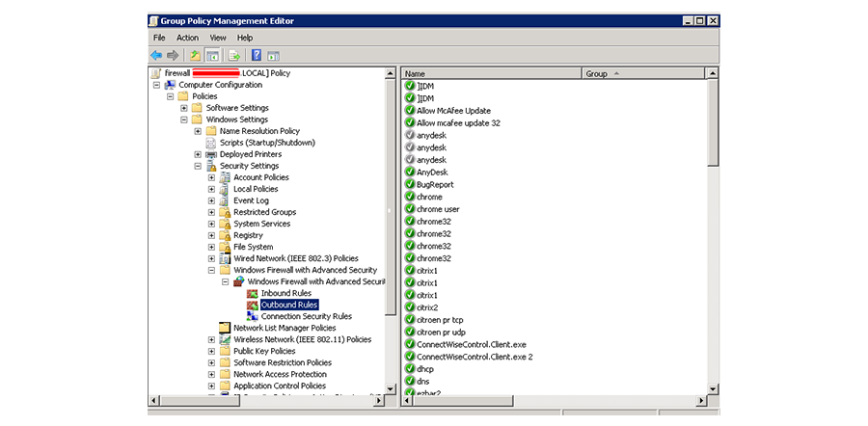
Task: Click green check icon of dns rule
Action: [410, 382]
